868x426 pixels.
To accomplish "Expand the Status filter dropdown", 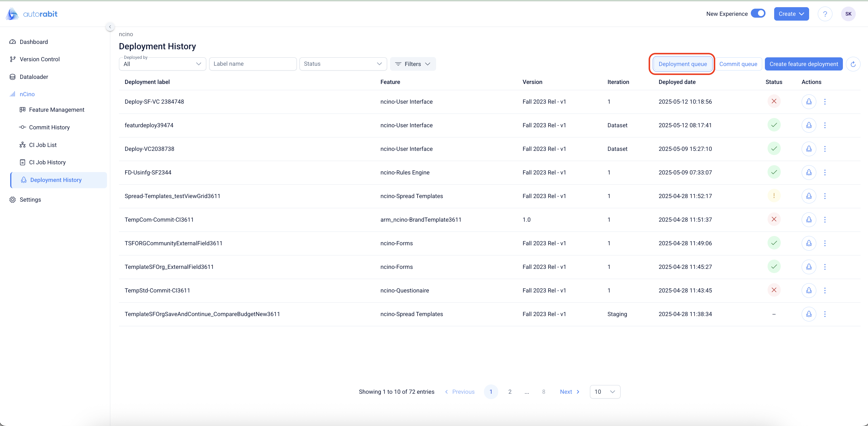I will [343, 64].
